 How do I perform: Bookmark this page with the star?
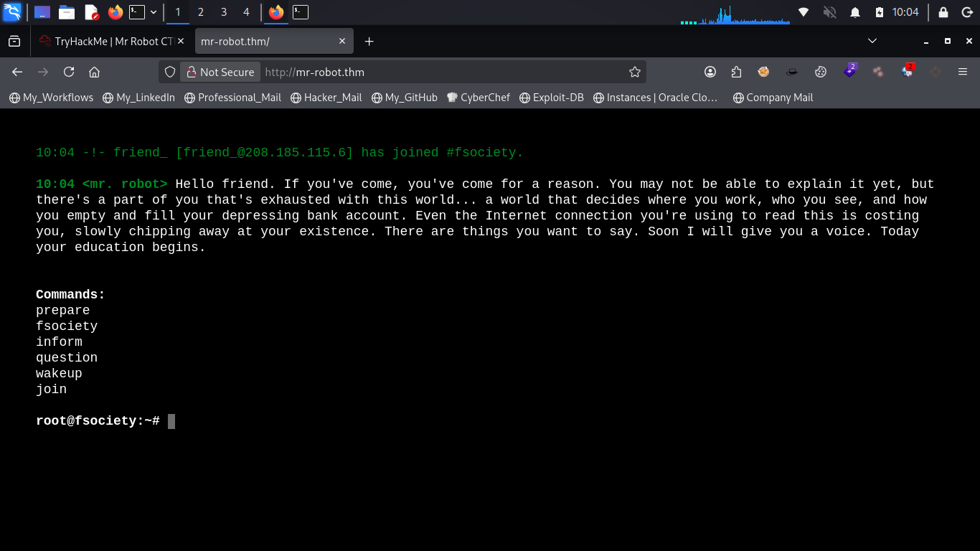click(634, 72)
